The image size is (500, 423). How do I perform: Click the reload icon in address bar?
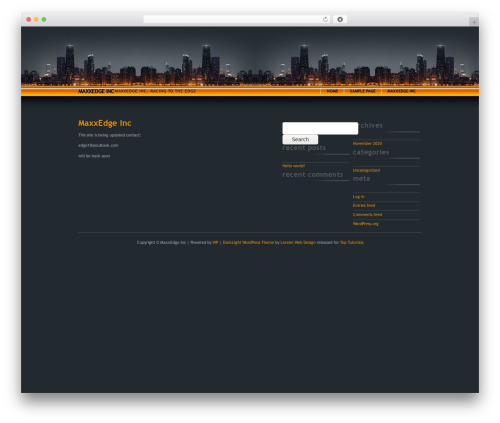(325, 19)
